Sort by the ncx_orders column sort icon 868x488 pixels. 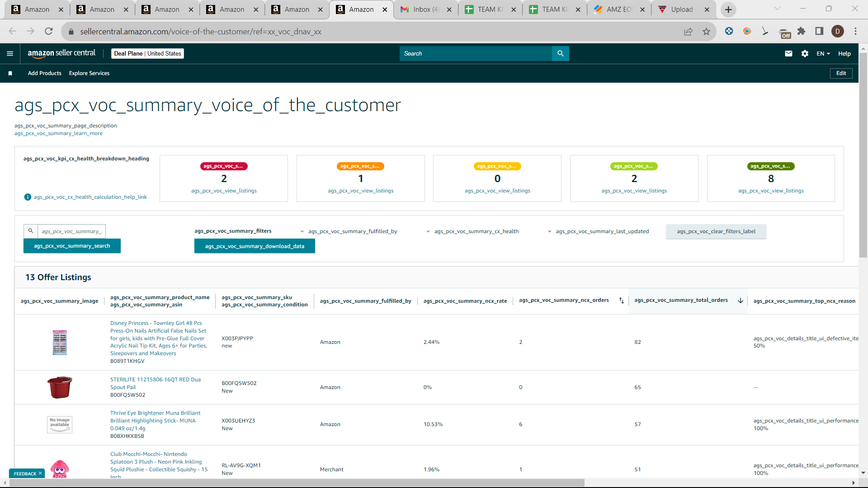[622, 300]
